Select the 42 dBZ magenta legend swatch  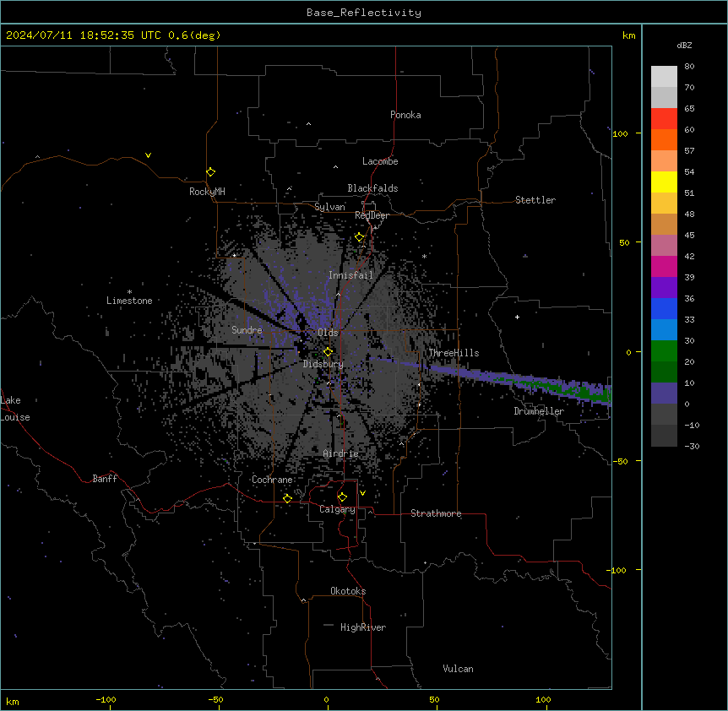[664, 266]
